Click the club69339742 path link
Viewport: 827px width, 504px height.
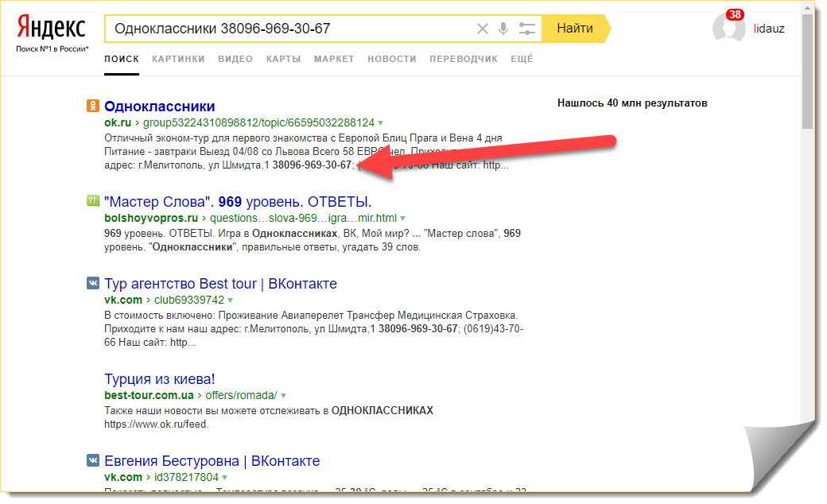pos(188,300)
